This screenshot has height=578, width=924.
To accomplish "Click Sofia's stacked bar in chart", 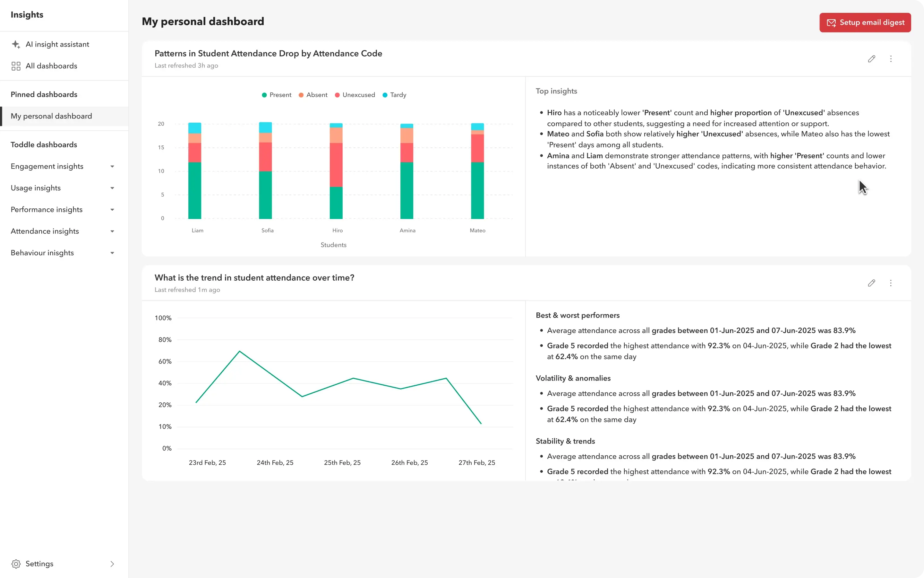I will (x=265, y=171).
